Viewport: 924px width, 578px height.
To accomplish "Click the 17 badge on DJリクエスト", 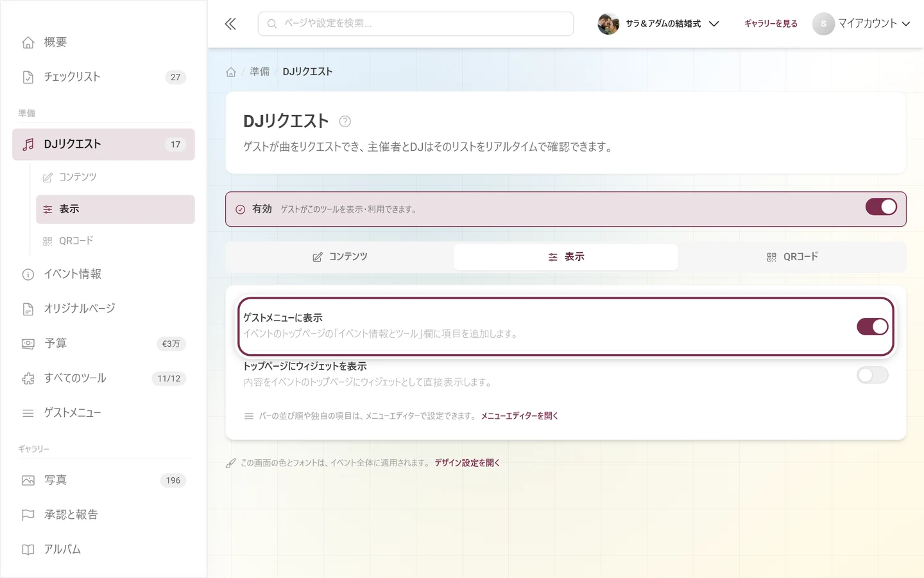I will coord(175,144).
